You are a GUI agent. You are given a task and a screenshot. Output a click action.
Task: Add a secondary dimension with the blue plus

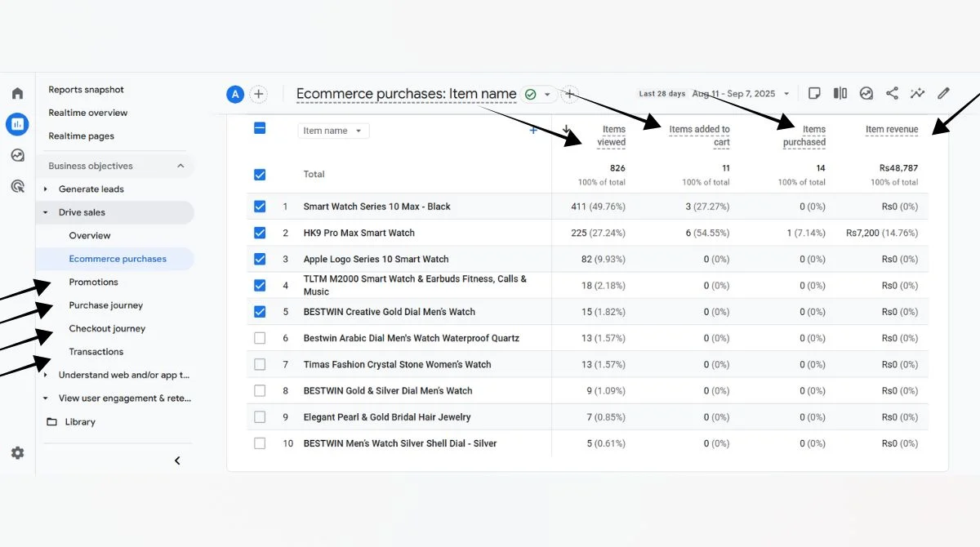tap(533, 130)
